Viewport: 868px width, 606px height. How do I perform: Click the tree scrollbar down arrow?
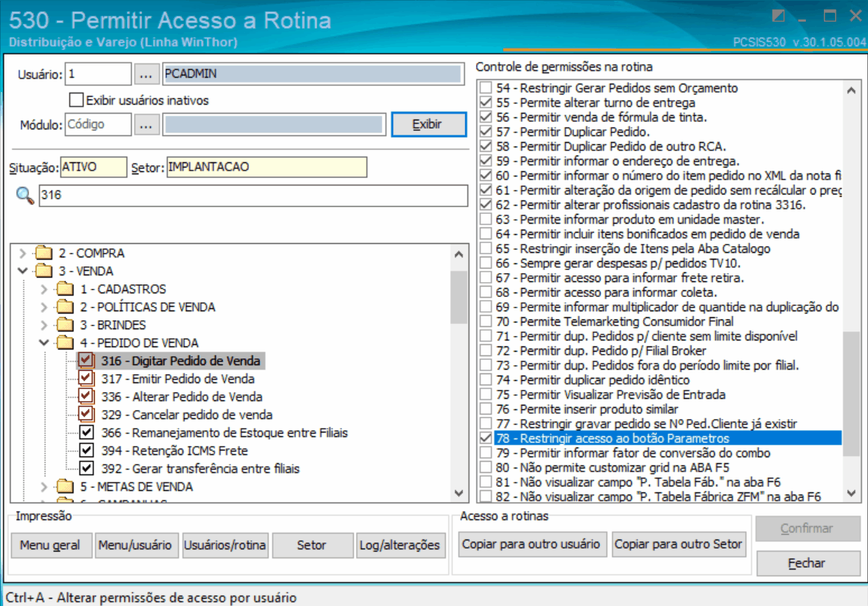458,493
